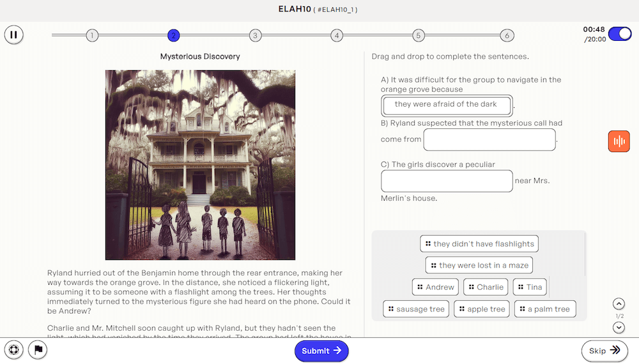Choose the 'a palm tree' chip
639x364 pixels.
[545, 309]
